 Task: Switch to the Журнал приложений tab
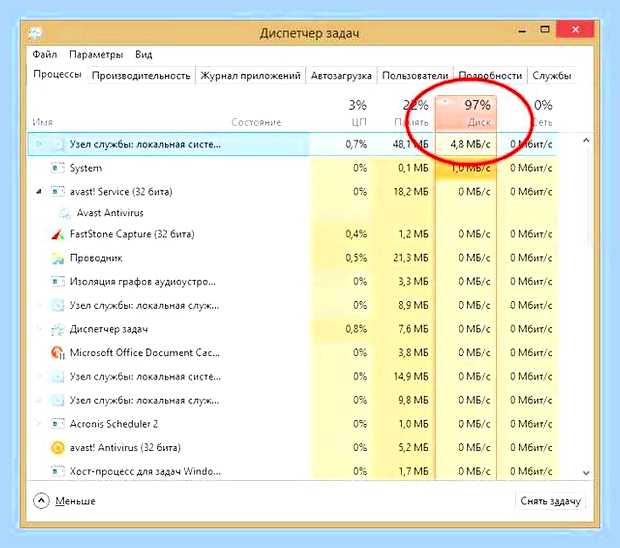[250, 76]
